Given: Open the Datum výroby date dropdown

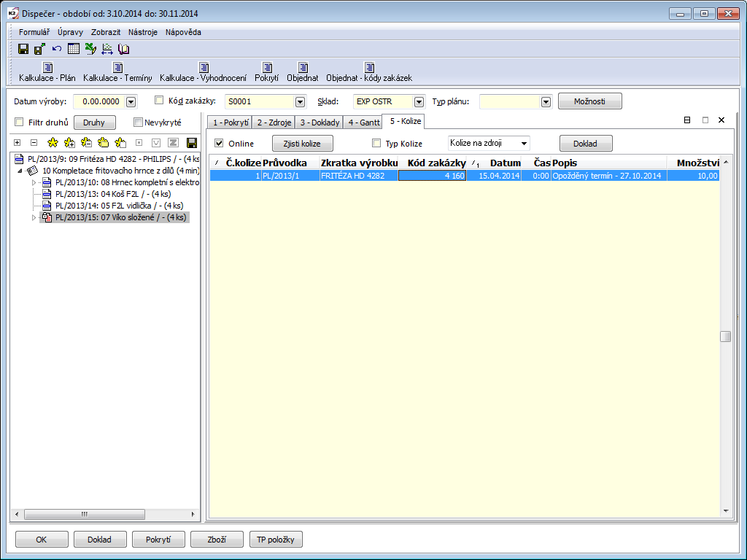Looking at the screenshot, I should point(131,101).
